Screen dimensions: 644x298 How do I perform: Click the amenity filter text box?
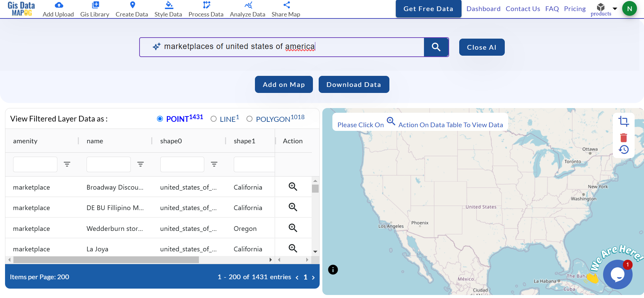pos(35,164)
